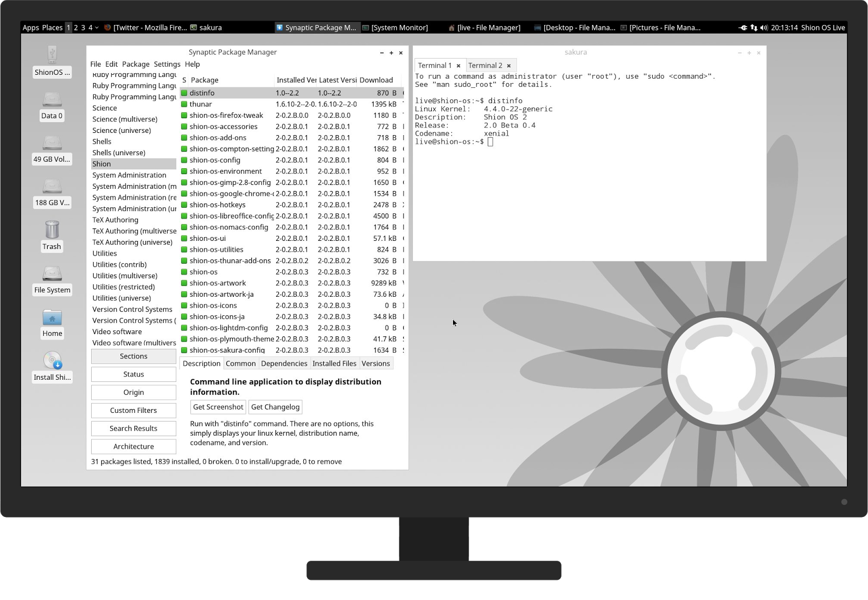Open the Places menu in top panel
The height and width of the screenshot is (600, 868).
click(x=52, y=28)
